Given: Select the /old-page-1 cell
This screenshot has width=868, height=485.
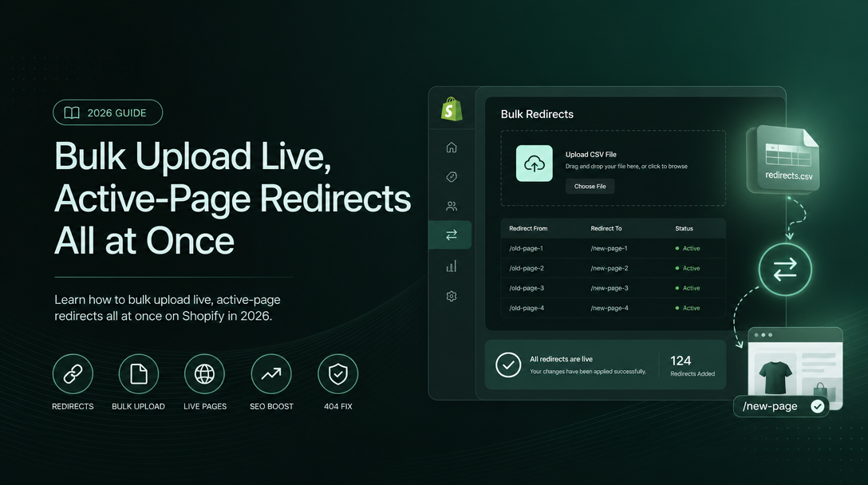Looking at the screenshot, I should (526, 248).
